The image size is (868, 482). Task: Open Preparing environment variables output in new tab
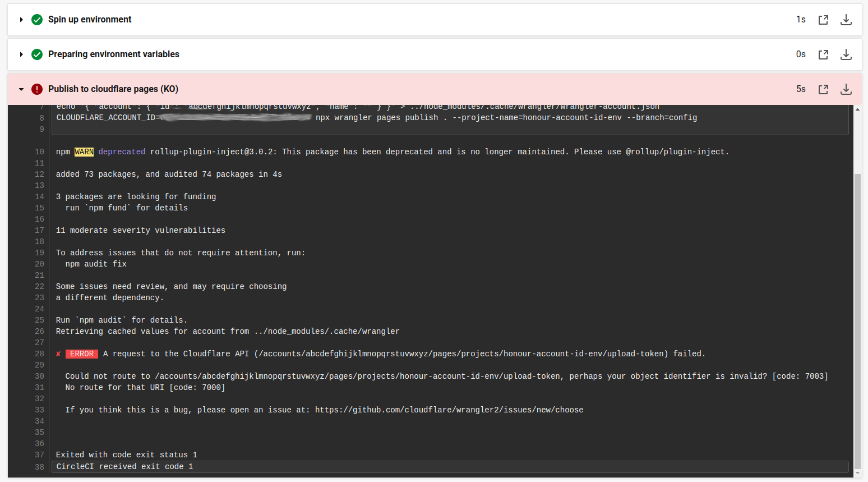tap(823, 54)
